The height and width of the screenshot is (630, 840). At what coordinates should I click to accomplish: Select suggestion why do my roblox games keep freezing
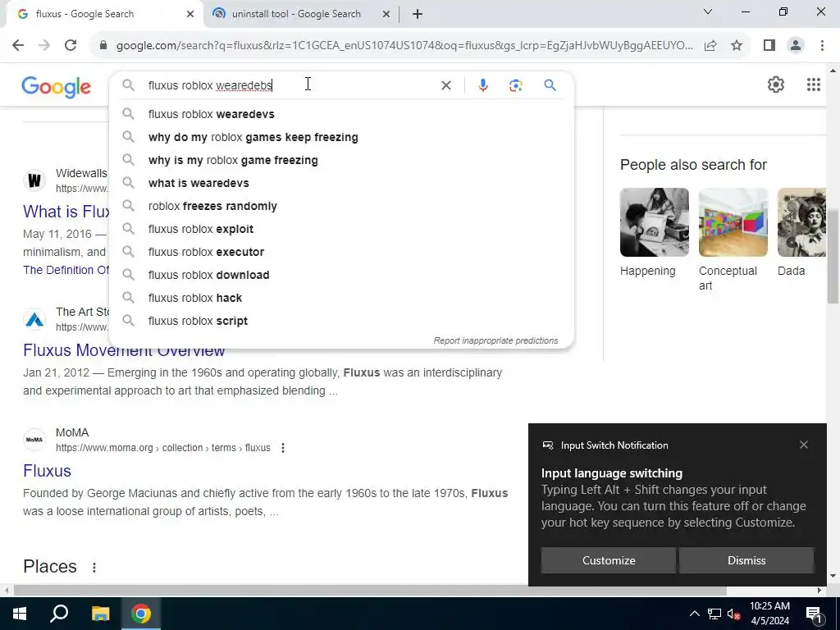tap(342, 137)
